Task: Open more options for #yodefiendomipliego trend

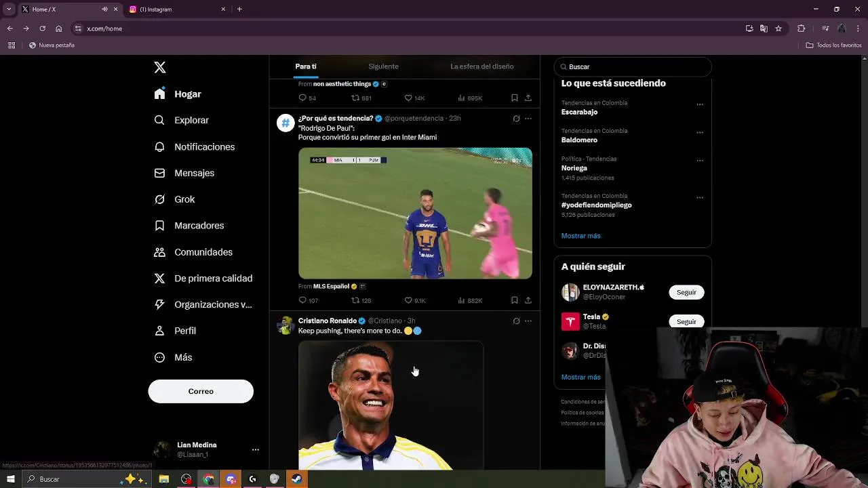Action: click(700, 198)
